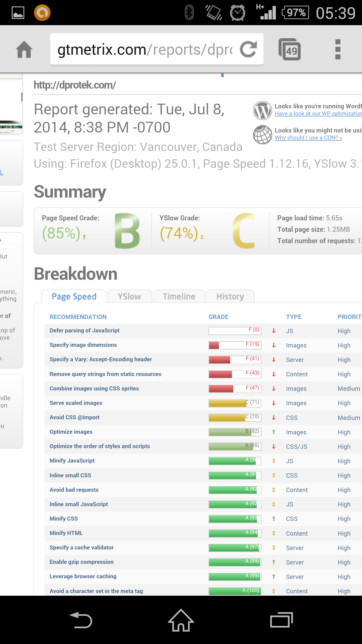Open 'Enable gzip compression' recommendation
Viewport: 362px width, 644px height.
pyautogui.click(x=81, y=562)
